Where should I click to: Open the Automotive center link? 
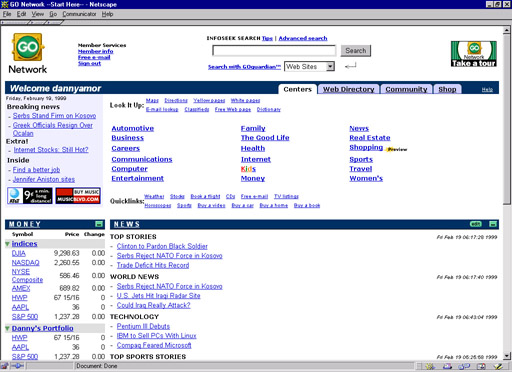[133, 128]
